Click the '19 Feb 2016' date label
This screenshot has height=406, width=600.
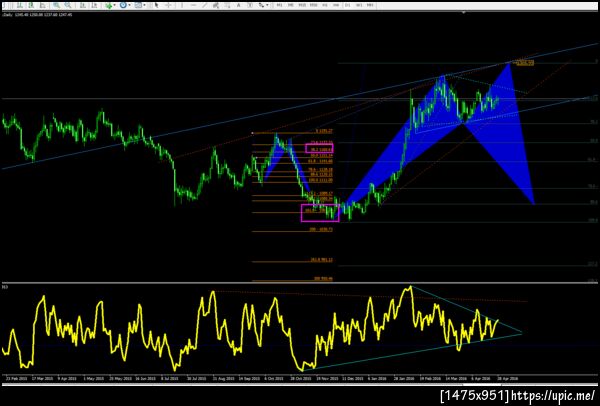coord(431,378)
